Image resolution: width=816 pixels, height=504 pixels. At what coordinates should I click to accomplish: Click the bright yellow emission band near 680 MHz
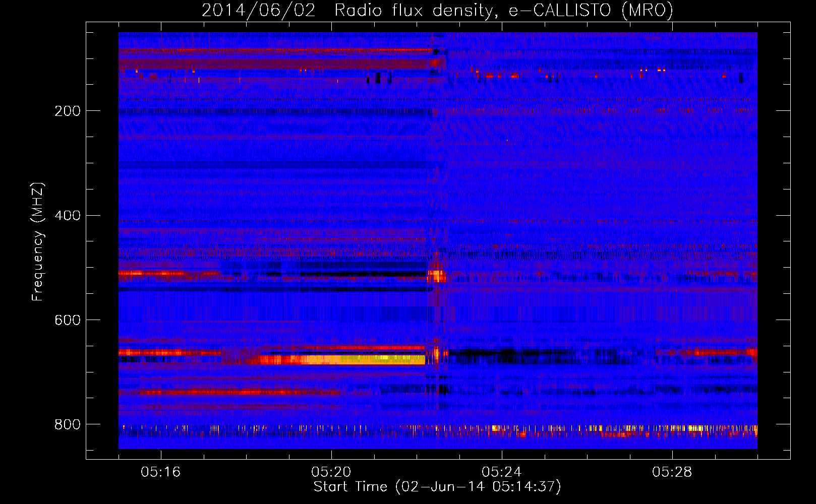(x=343, y=359)
